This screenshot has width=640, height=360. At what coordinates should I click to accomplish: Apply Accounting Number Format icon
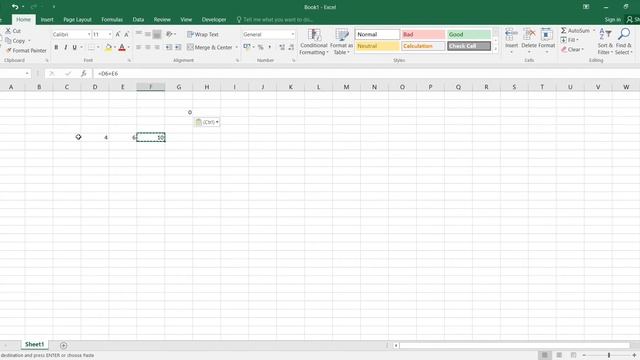pos(247,47)
